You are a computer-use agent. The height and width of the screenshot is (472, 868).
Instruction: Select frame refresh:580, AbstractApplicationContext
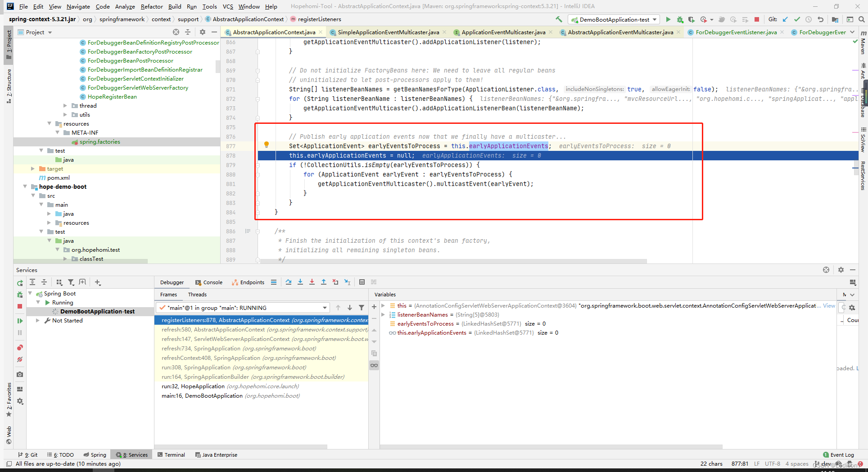pyautogui.click(x=262, y=329)
